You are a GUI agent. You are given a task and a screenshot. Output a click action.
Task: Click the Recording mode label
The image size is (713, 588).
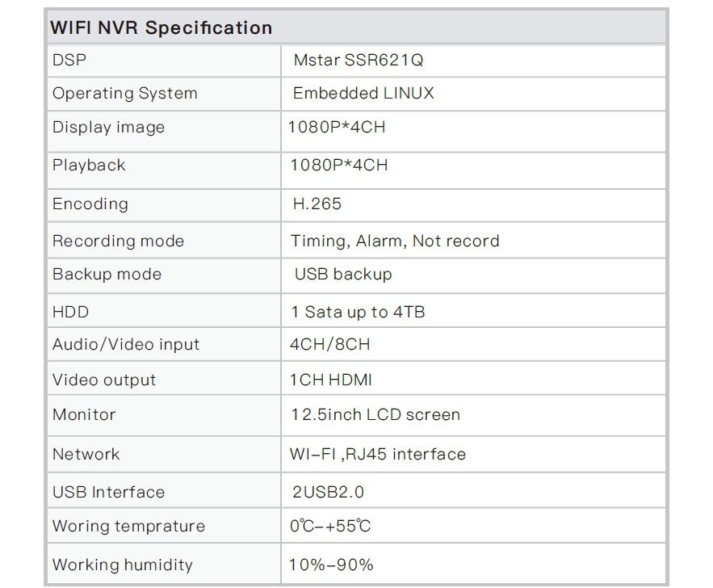coord(118,241)
